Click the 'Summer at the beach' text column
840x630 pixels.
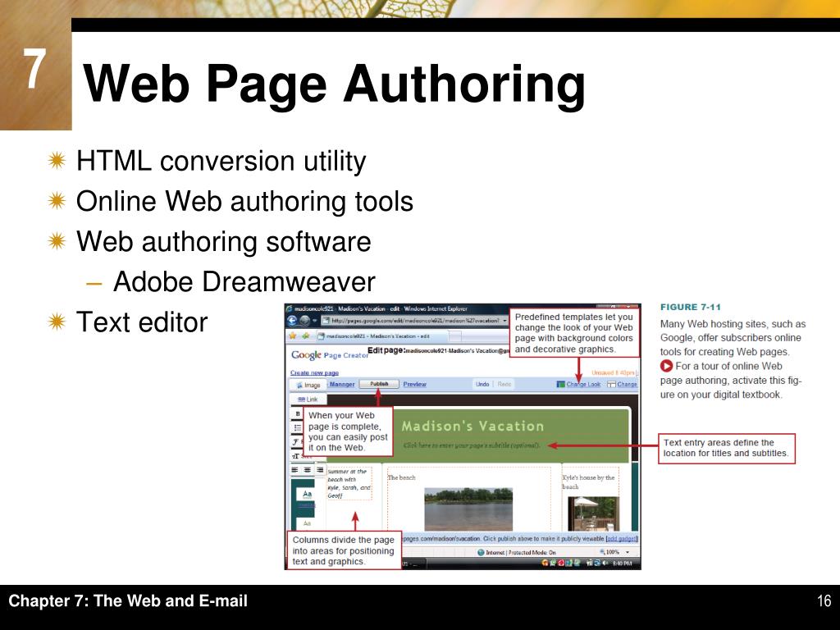(x=349, y=484)
